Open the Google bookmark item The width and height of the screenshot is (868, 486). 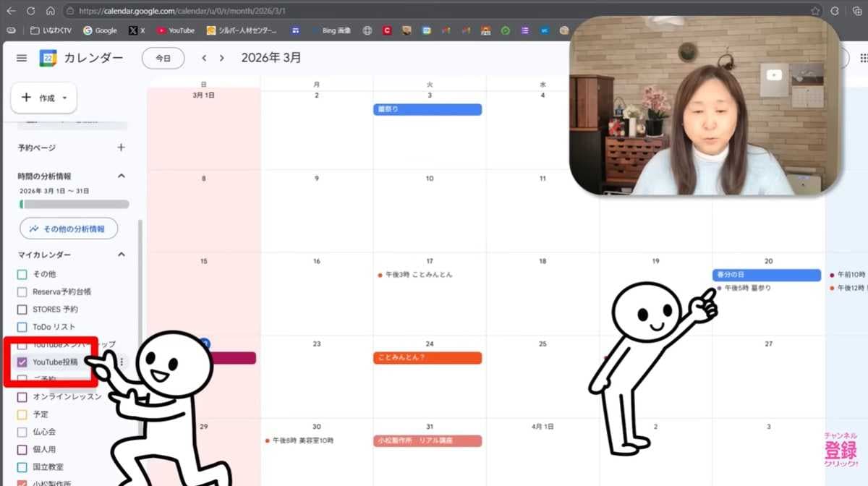point(100,30)
